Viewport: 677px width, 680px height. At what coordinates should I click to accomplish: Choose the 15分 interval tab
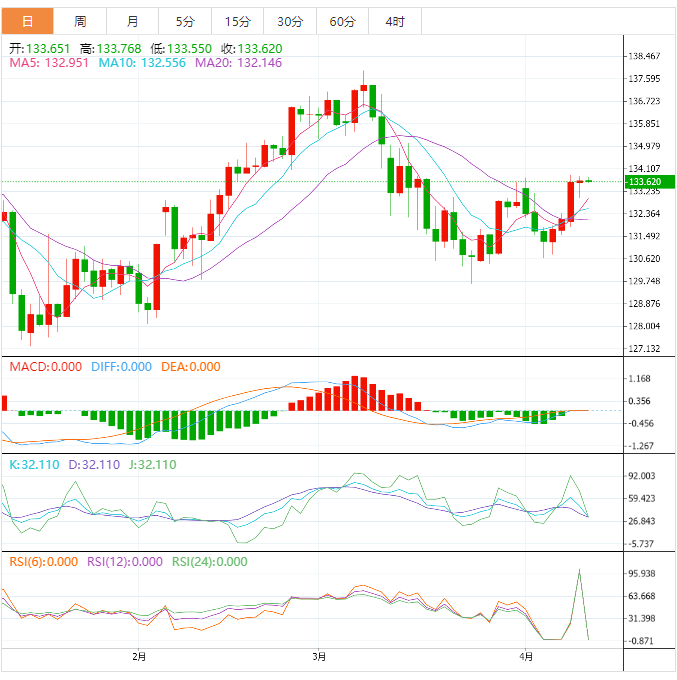pyautogui.click(x=238, y=21)
